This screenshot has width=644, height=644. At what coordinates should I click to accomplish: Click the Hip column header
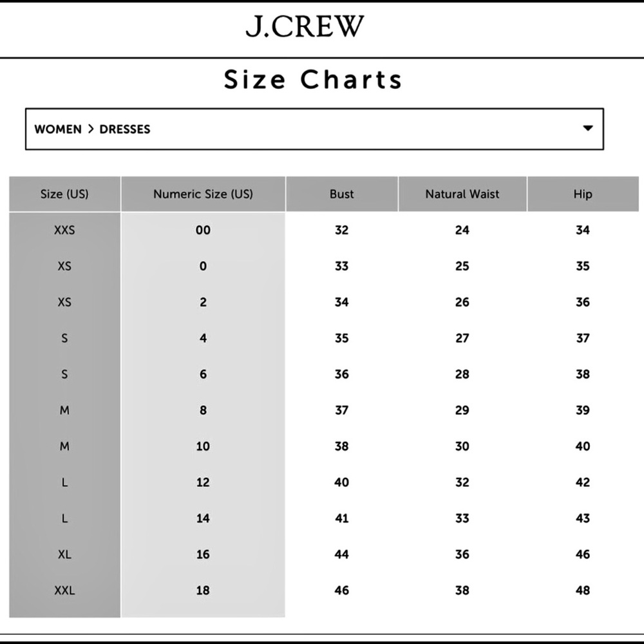point(583,194)
